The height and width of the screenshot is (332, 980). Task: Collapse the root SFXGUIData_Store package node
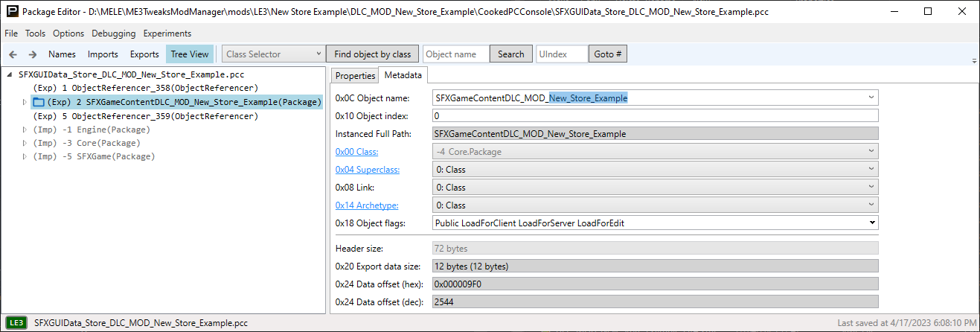click(x=10, y=75)
